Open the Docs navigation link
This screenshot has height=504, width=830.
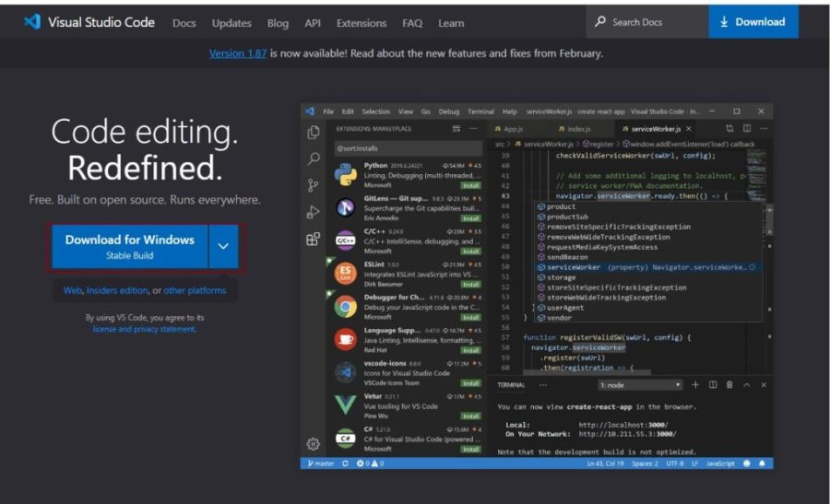[184, 23]
